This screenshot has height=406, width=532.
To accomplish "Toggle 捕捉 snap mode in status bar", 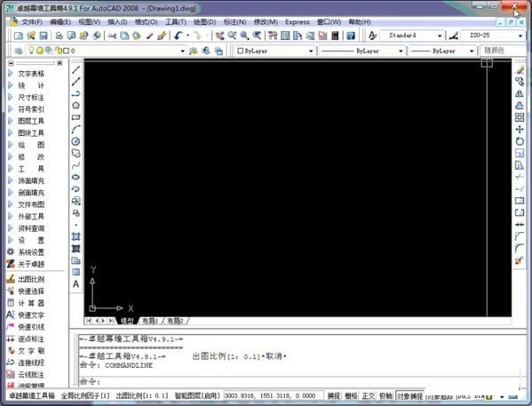I will tap(334, 396).
